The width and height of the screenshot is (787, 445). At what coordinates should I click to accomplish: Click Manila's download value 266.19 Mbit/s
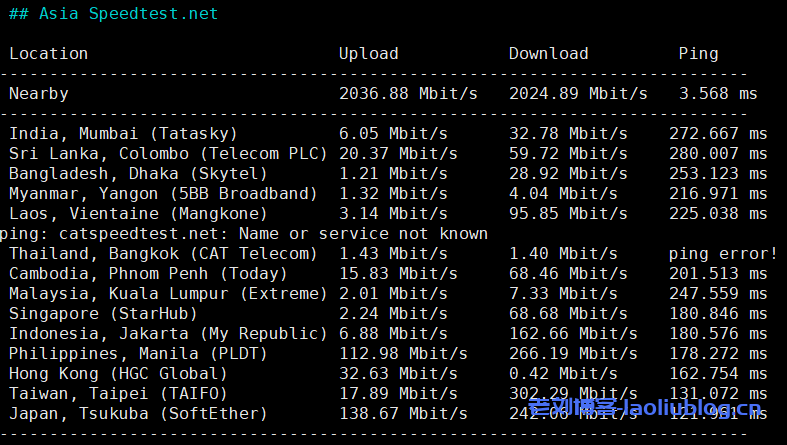pos(573,354)
